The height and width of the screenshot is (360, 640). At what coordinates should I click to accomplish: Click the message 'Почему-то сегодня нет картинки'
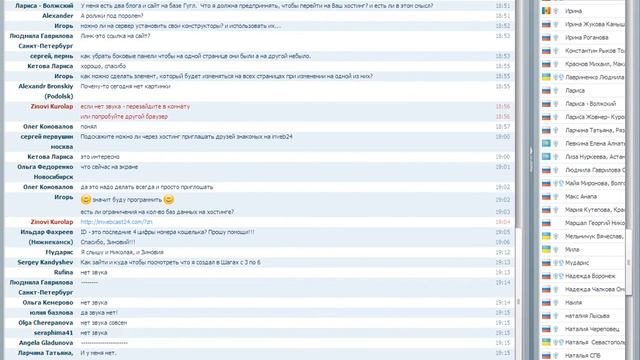pos(125,87)
